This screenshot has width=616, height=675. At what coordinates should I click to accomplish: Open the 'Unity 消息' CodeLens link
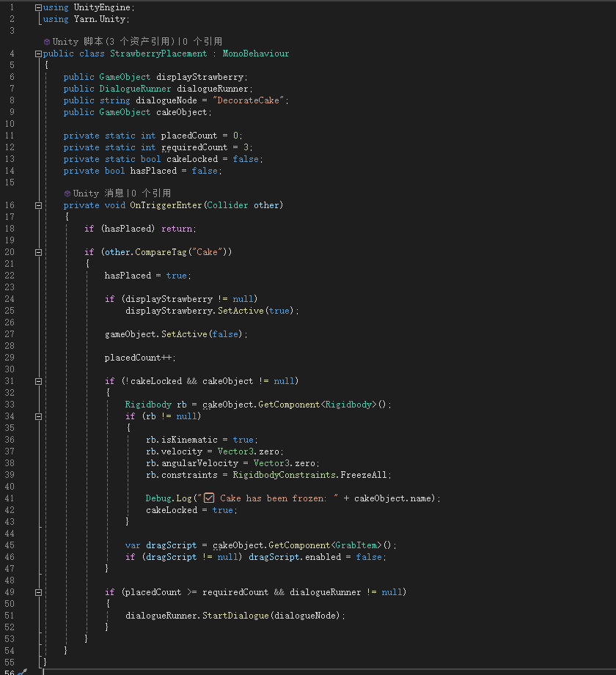pos(98,193)
